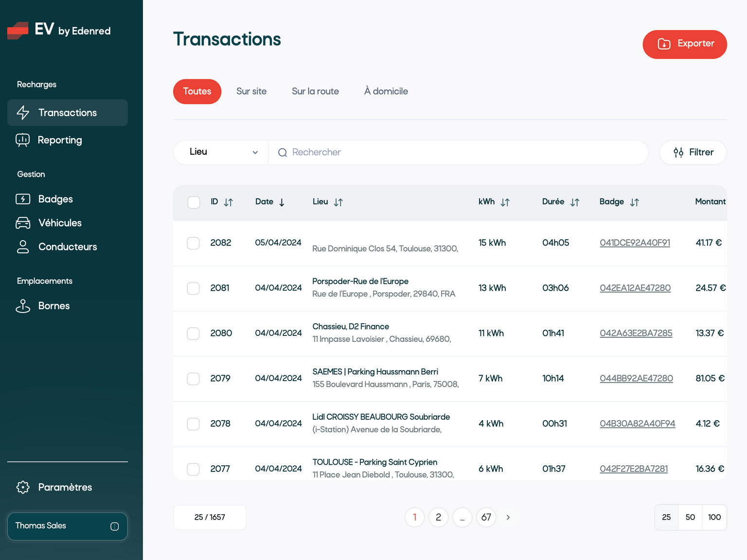The height and width of the screenshot is (560, 747).
Task: Sort by ID column arrows
Action: (x=229, y=202)
